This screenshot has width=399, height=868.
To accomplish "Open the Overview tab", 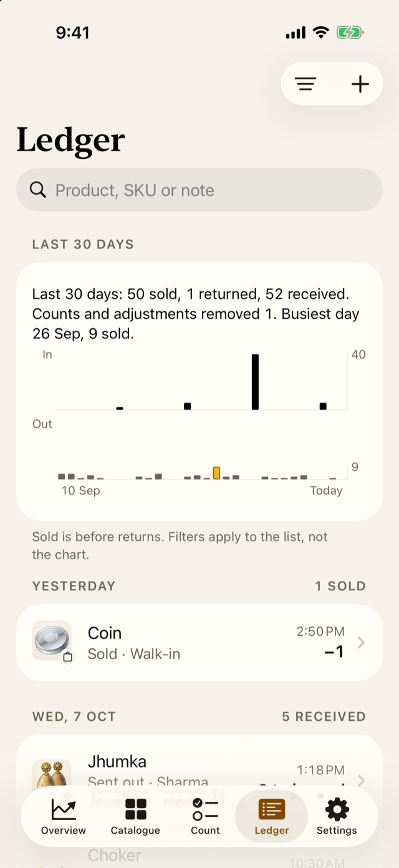I will tap(64, 816).
